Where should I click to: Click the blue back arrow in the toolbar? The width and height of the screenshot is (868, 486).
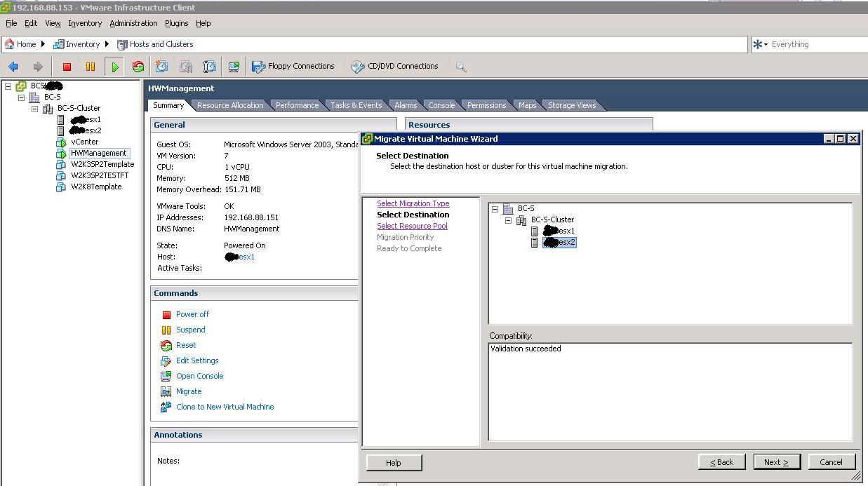(13, 67)
